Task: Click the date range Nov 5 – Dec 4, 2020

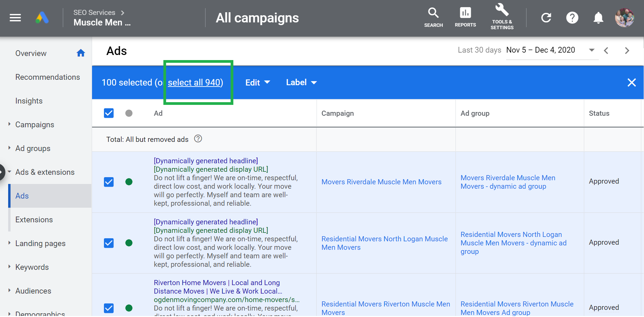Action: (540, 50)
